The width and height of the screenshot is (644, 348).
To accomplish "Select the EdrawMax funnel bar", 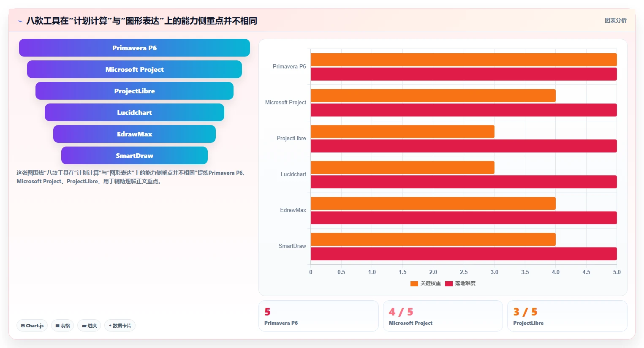I will tap(134, 134).
